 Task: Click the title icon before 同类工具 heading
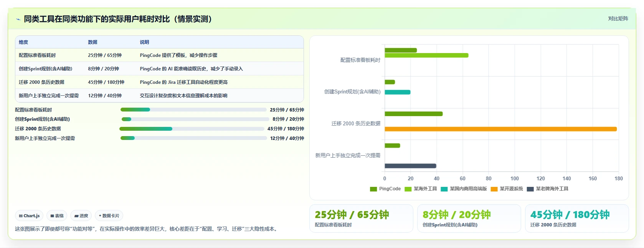pos(18,19)
